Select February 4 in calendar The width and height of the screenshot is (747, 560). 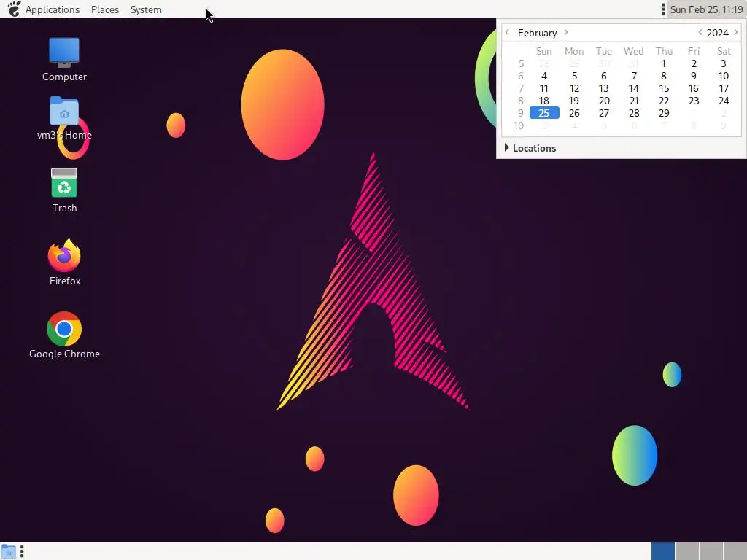pos(544,76)
